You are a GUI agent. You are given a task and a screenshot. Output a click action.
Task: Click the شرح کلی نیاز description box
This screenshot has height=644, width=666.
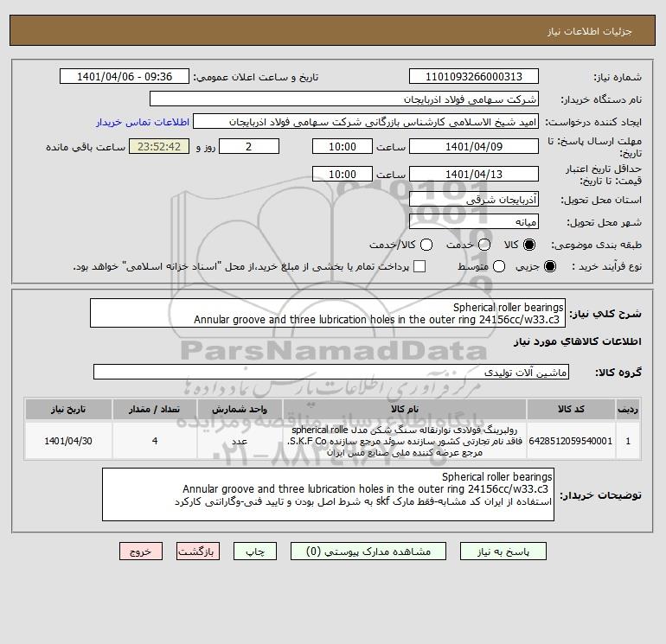click(328, 313)
